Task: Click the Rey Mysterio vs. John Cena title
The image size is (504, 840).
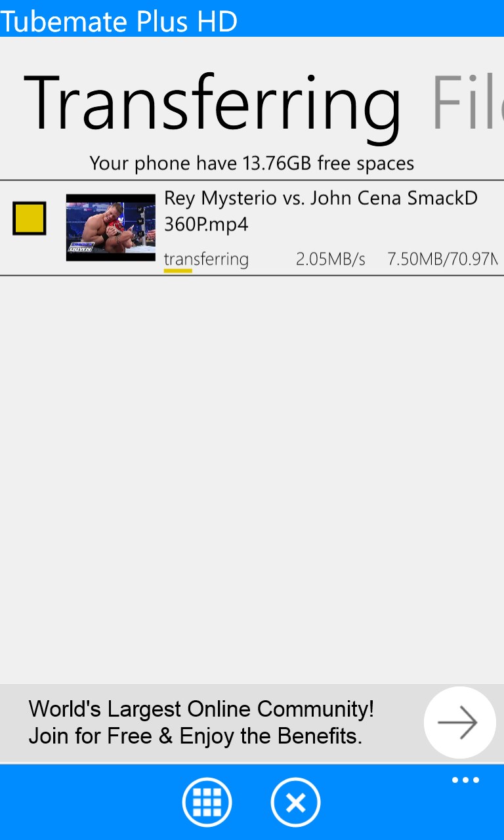Action: click(x=321, y=198)
